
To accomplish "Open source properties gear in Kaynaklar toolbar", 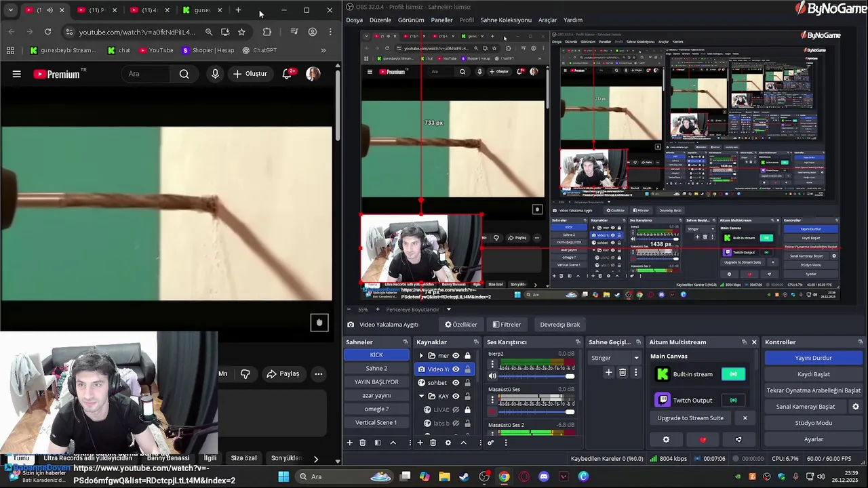I will click(x=448, y=443).
